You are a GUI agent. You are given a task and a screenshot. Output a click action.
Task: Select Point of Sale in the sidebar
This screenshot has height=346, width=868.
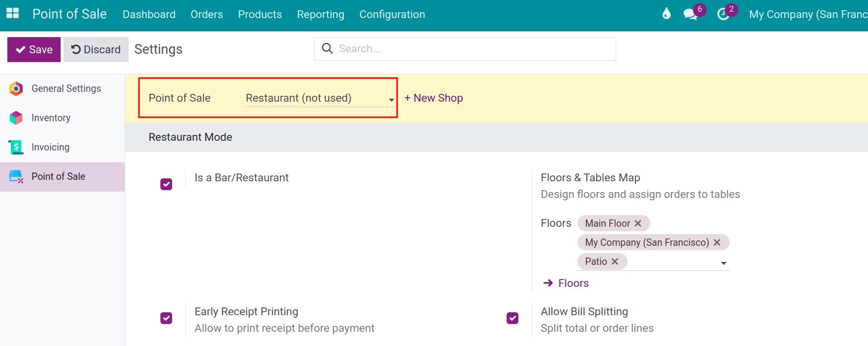pos(63,176)
